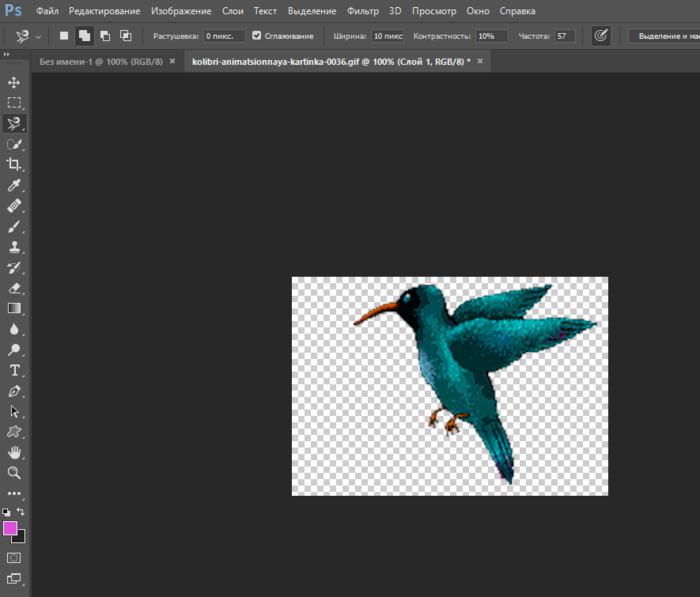This screenshot has height=597, width=700.
Task: Select the Eraser tool
Action: pyautogui.click(x=14, y=288)
